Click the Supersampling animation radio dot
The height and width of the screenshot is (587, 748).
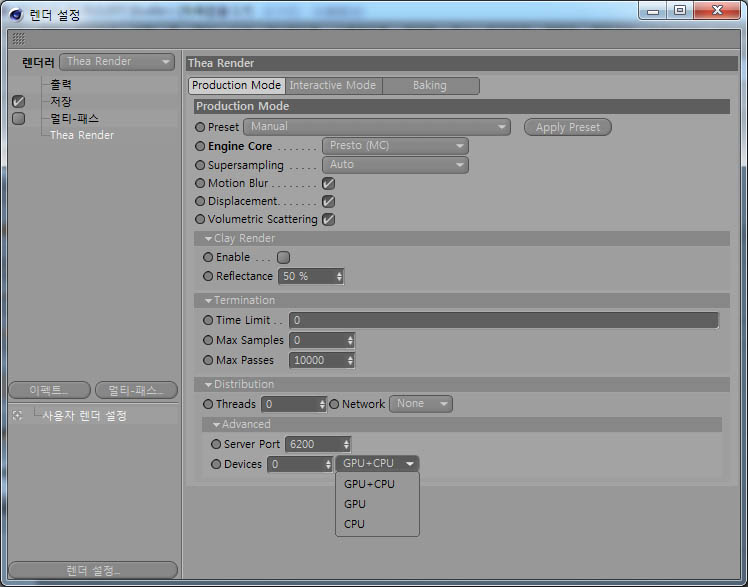(200, 165)
